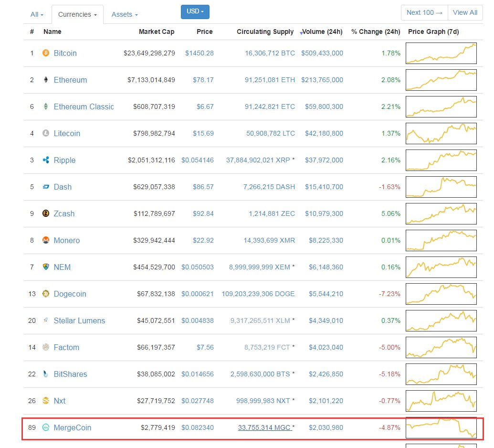Click the Dogecoin coin icon
Image resolution: width=494 pixels, height=448 pixels.
pos(45,294)
